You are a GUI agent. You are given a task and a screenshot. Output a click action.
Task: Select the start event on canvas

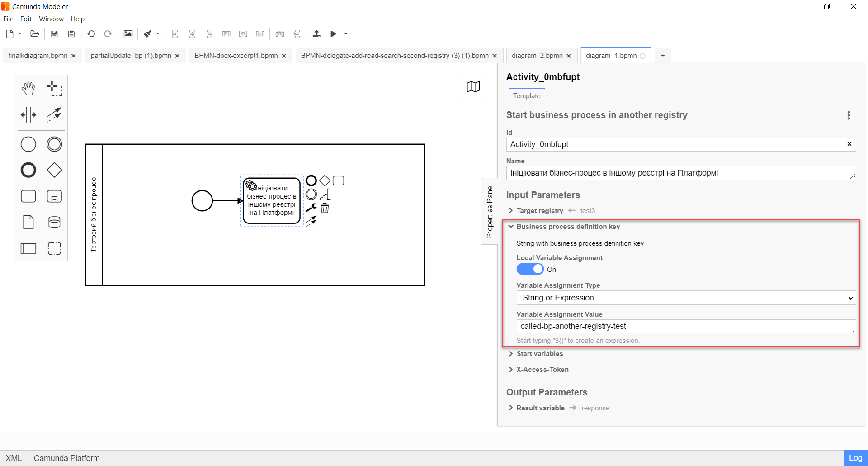click(x=202, y=201)
